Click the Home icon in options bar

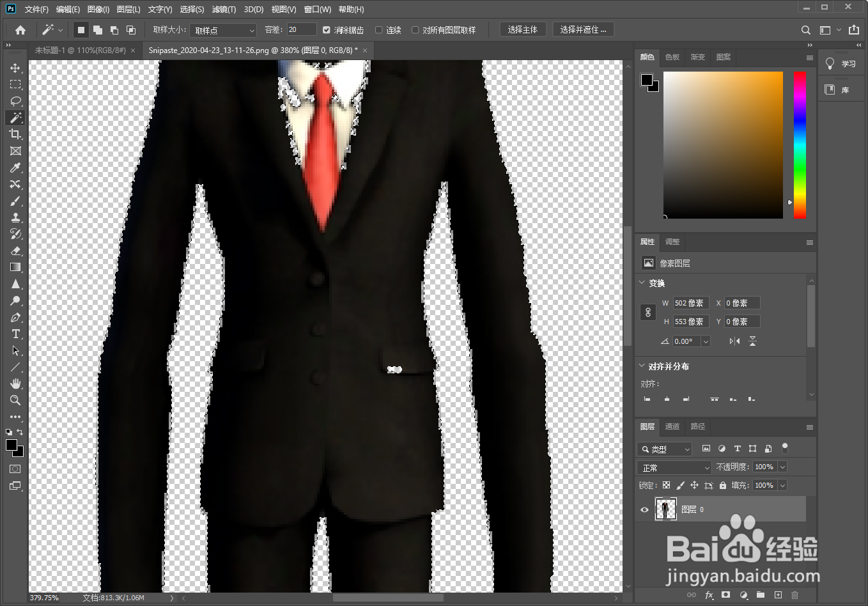(20, 30)
